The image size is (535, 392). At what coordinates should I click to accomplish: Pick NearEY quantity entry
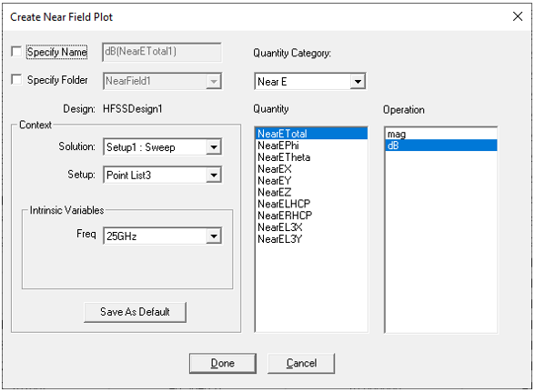click(311, 180)
